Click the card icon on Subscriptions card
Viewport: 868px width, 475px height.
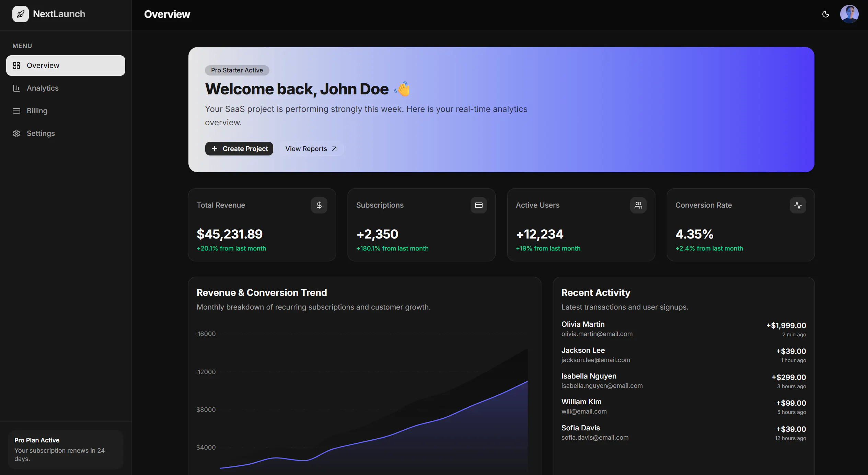click(479, 205)
